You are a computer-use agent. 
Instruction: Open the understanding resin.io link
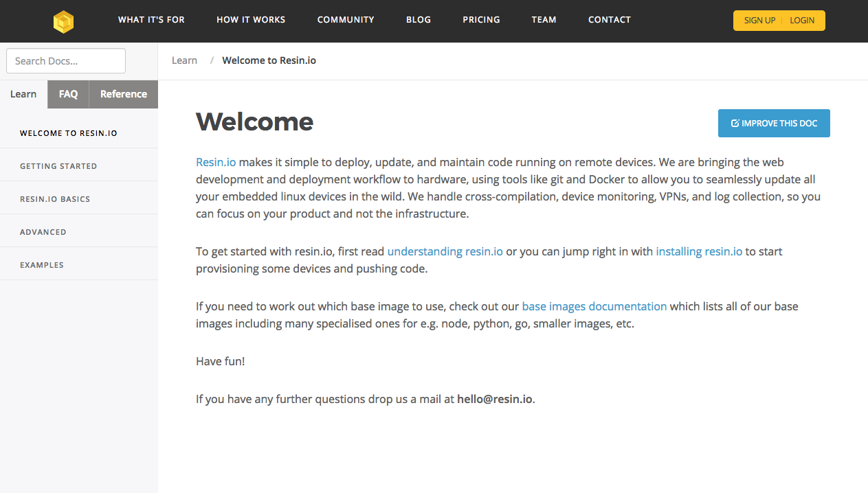click(x=445, y=251)
